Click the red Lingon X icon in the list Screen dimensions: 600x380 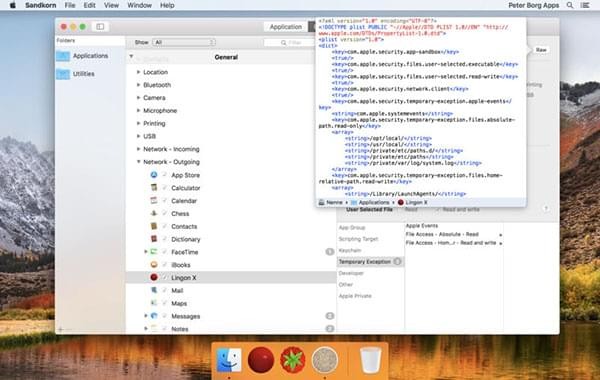point(154,277)
